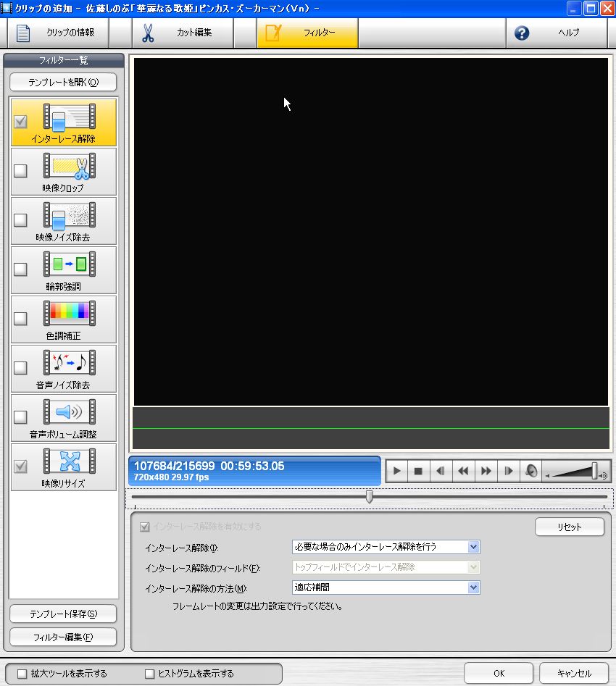
Task: Select the 映像リサイズ filter icon
Action: coord(69,461)
